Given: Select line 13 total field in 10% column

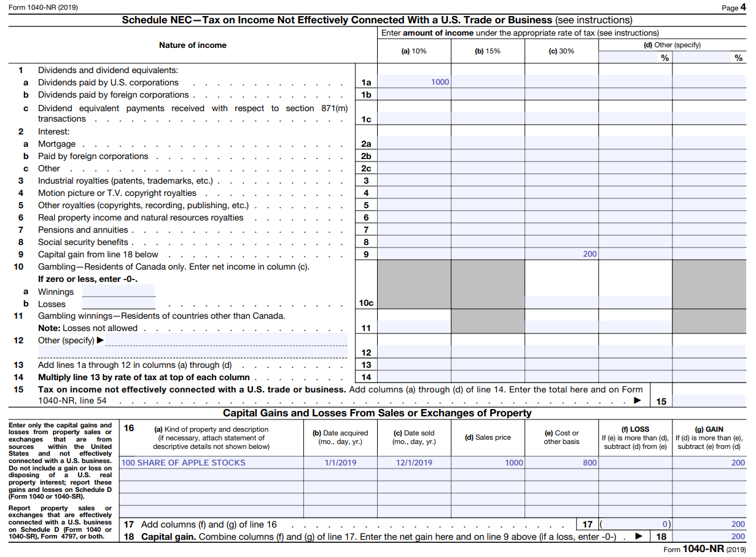Looking at the screenshot, I should click(414, 365).
